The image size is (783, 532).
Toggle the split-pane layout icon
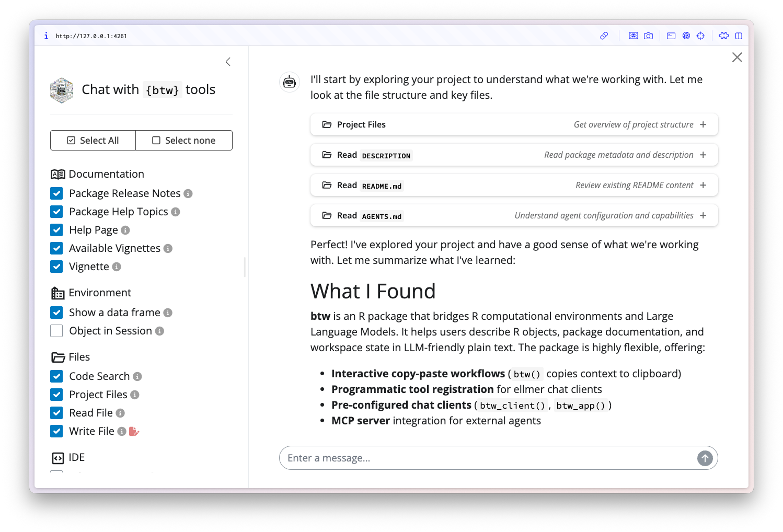click(739, 36)
